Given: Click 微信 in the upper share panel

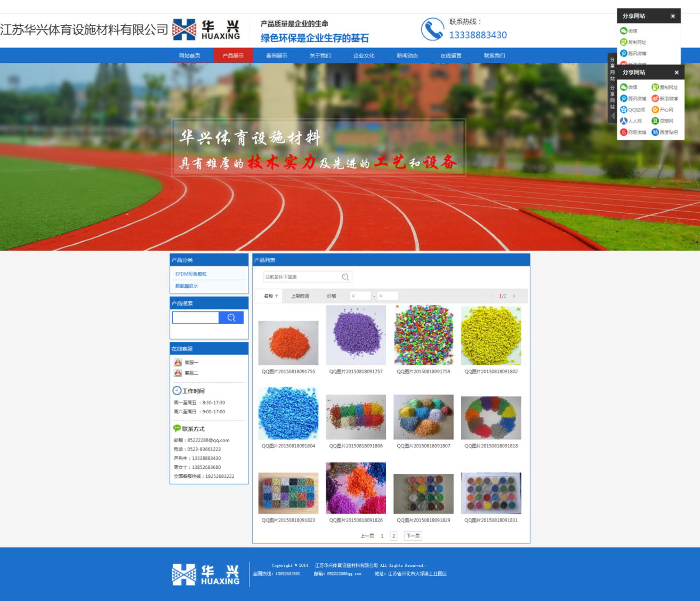Looking at the screenshot, I should [629, 31].
